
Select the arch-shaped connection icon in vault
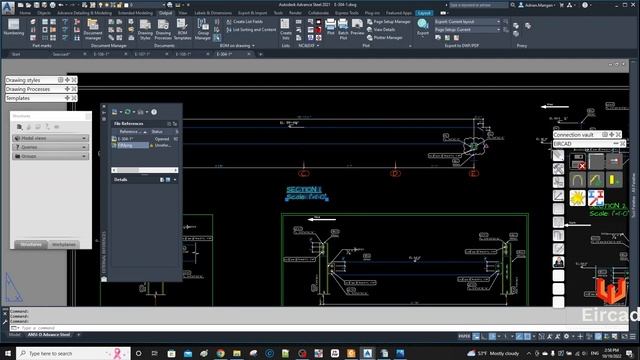pos(578,180)
